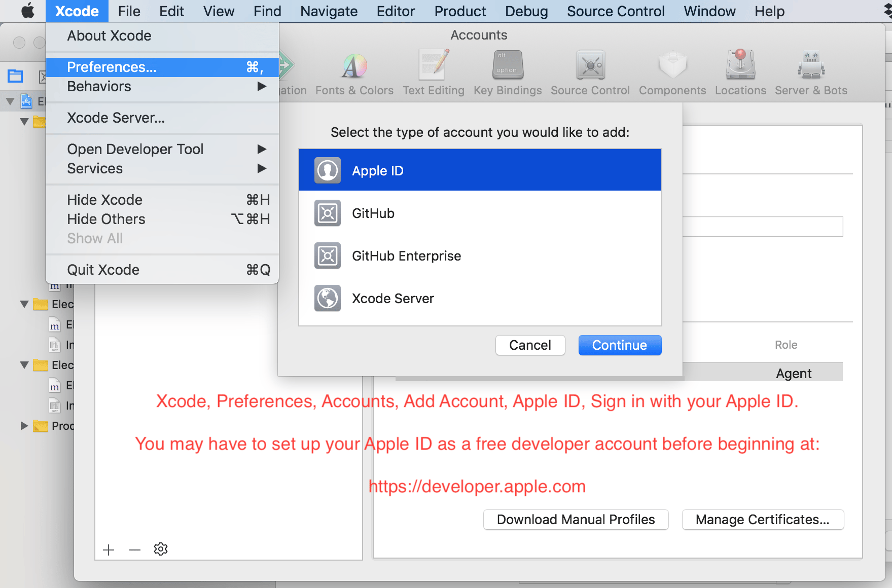Click the account description text field
The height and width of the screenshot is (588, 892).
763,227
